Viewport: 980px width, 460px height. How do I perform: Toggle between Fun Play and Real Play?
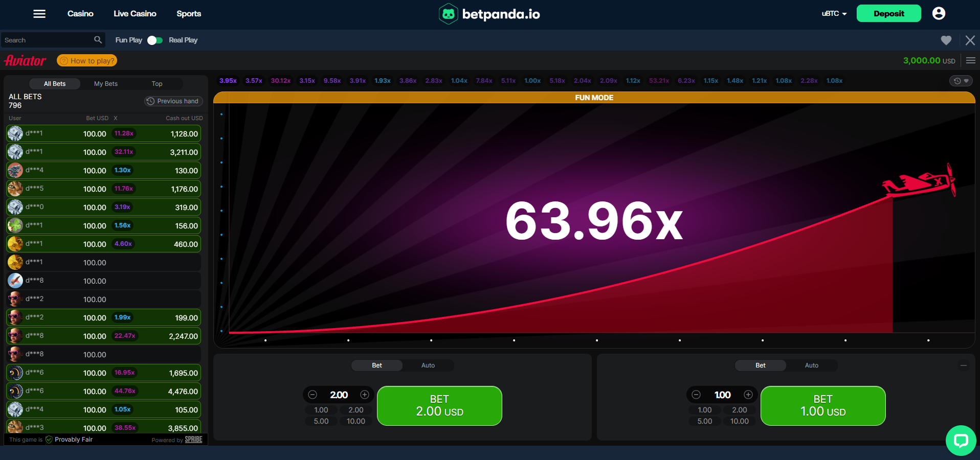click(x=155, y=40)
